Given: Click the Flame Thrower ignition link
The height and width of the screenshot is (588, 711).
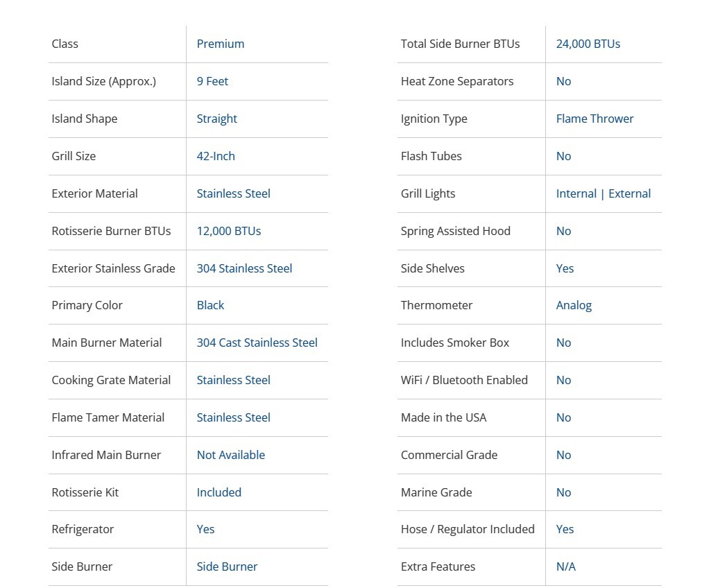Looking at the screenshot, I should [594, 119].
